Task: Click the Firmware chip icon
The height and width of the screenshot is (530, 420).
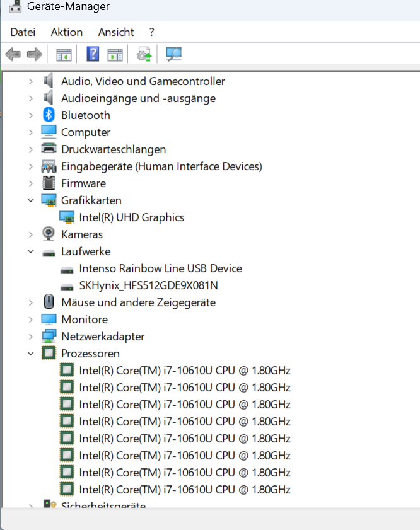Action: (49, 183)
